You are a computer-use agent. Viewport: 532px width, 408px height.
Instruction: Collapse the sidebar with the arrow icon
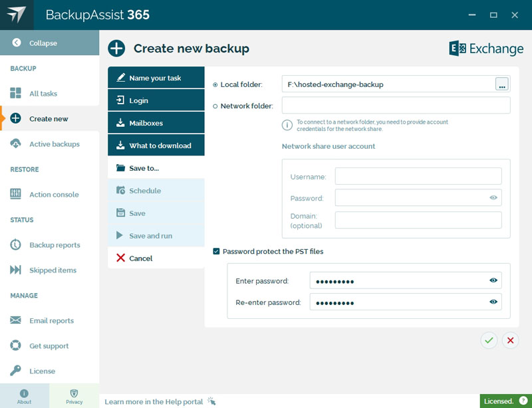(16, 43)
